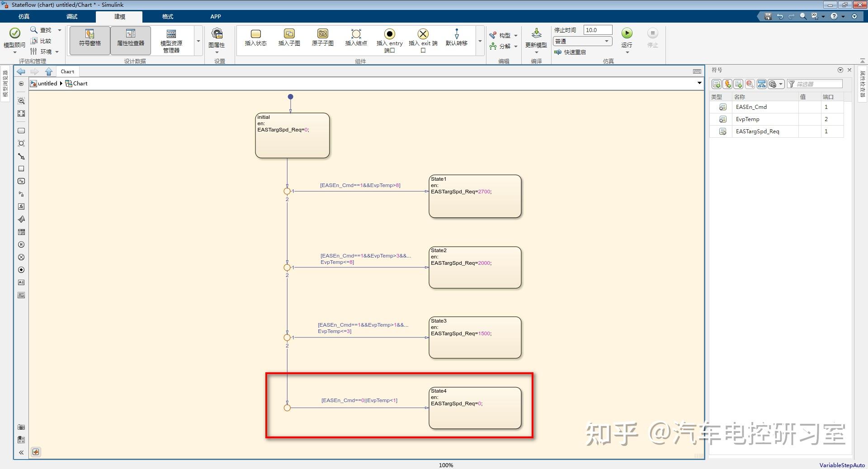Expand the 分解 (decomposition) dropdown
868x469 pixels.
[517, 46]
